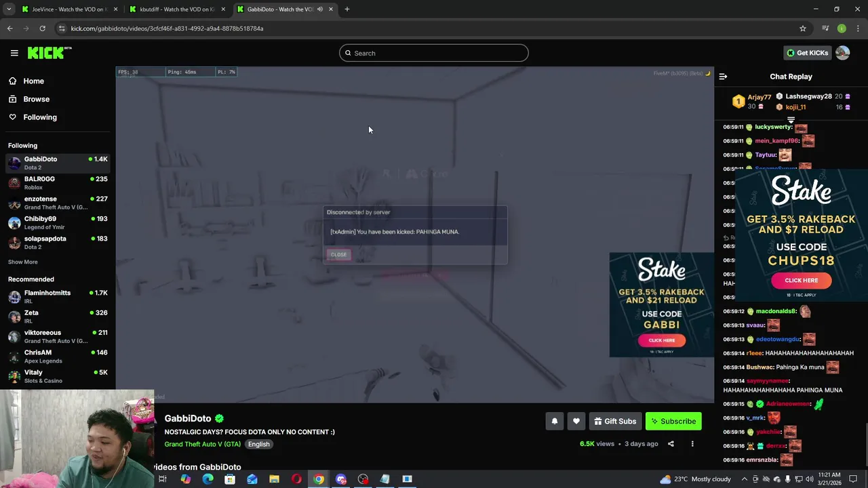This screenshot has height=488, width=868.
Task: Click the address bar URL
Action: (x=167, y=28)
